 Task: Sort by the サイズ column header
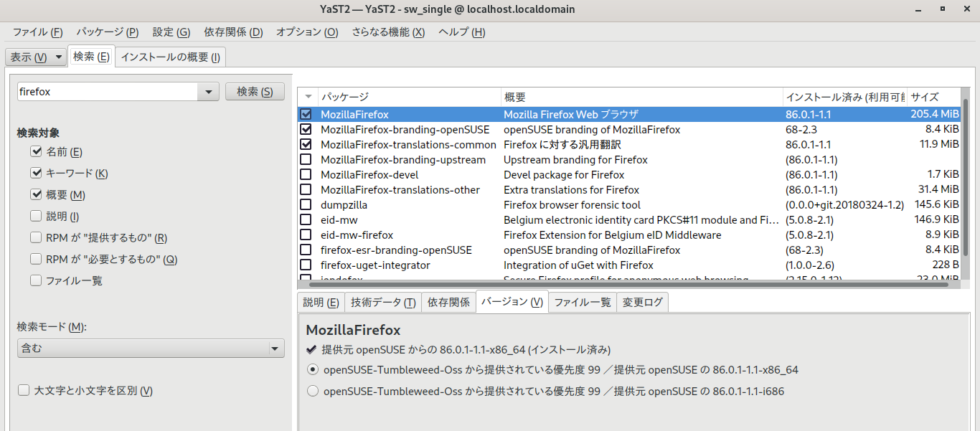click(934, 97)
